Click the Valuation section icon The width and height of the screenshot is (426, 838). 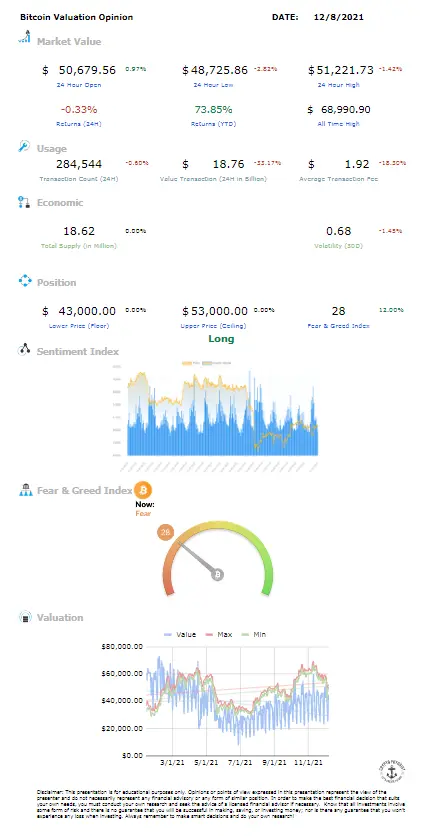click(x=25, y=617)
